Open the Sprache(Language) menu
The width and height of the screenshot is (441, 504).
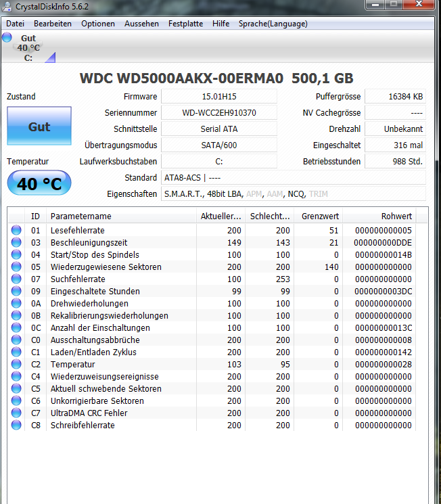(273, 24)
